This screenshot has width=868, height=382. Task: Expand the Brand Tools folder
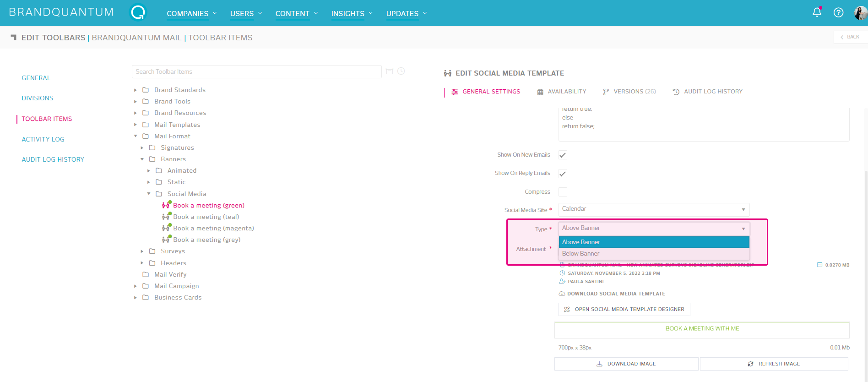(136, 101)
